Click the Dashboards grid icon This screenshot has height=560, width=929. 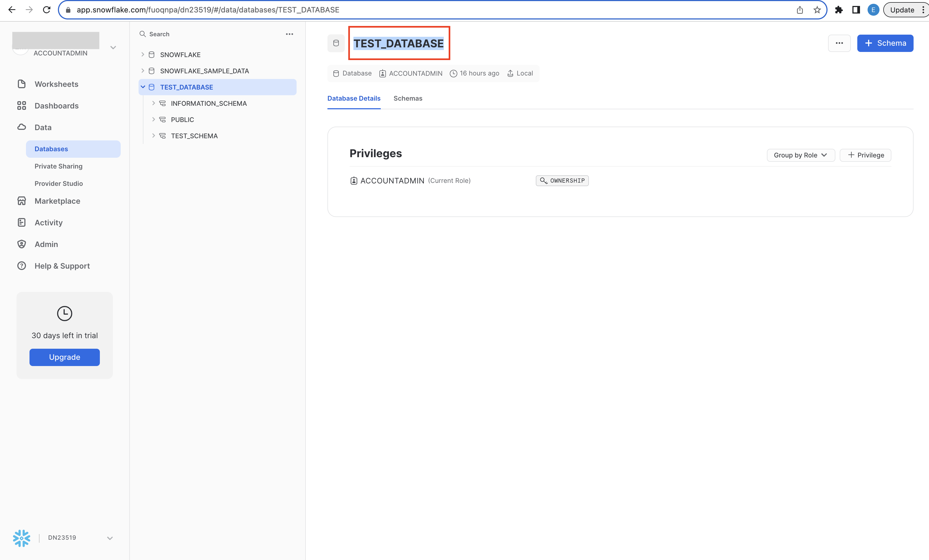click(x=21, y=106)
